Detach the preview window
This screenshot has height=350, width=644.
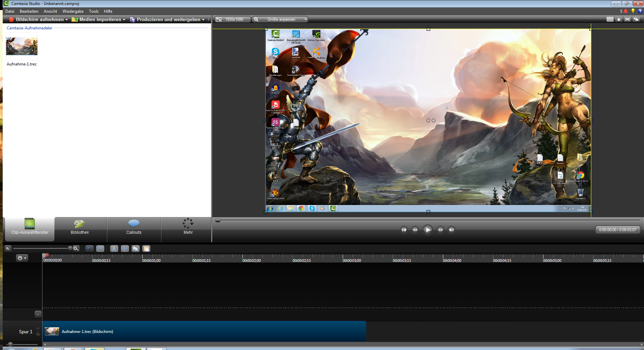point(636,19)
